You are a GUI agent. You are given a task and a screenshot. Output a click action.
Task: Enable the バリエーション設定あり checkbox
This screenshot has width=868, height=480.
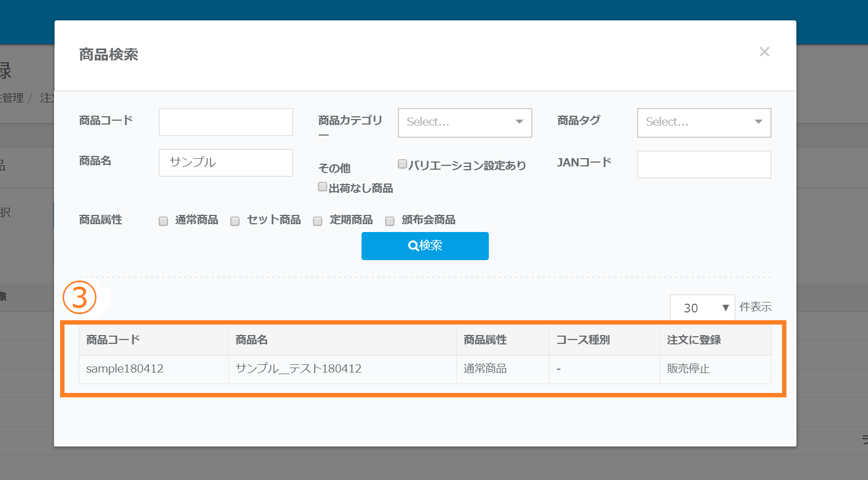[402, 164]
